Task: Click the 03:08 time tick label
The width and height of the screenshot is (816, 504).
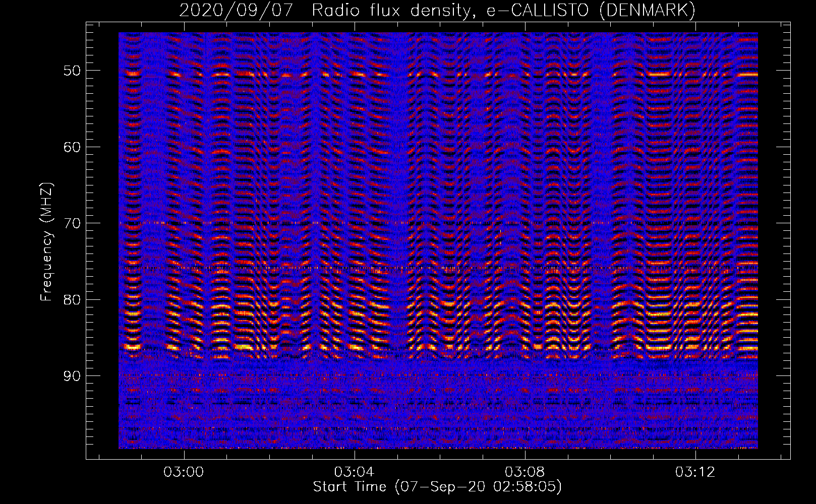Action: [525, 472]
